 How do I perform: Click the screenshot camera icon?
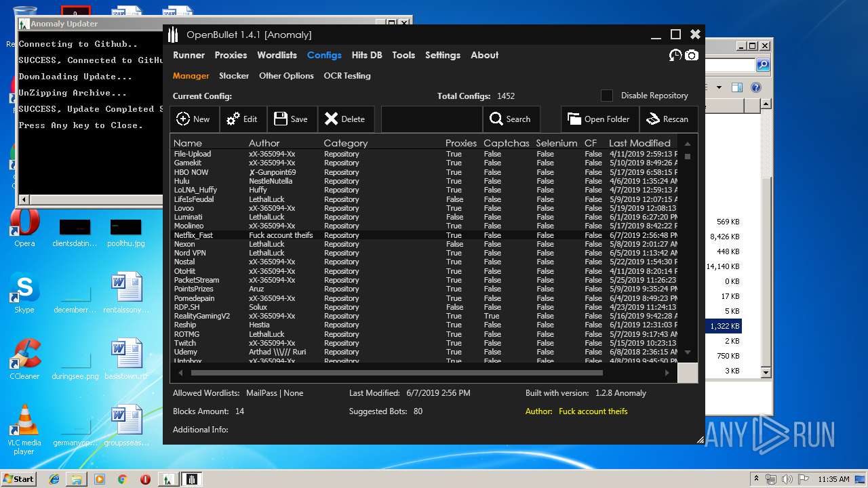[x=691, y=55]
